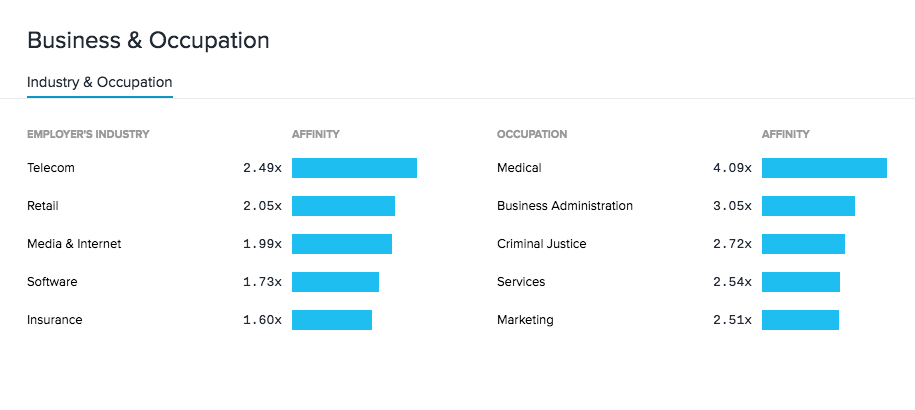The image size is (915, 410).
Task: Click the Medical occupation affinity bar
Action: [824, 168]
